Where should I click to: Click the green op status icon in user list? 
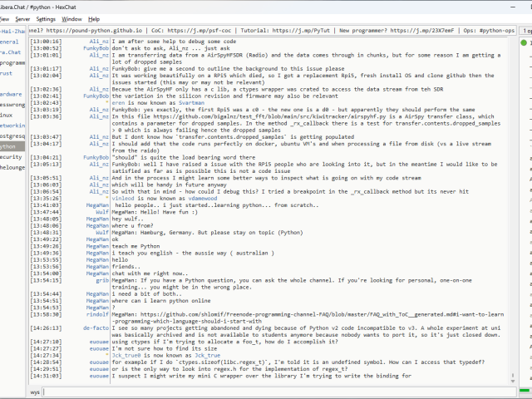pos(525,42)
